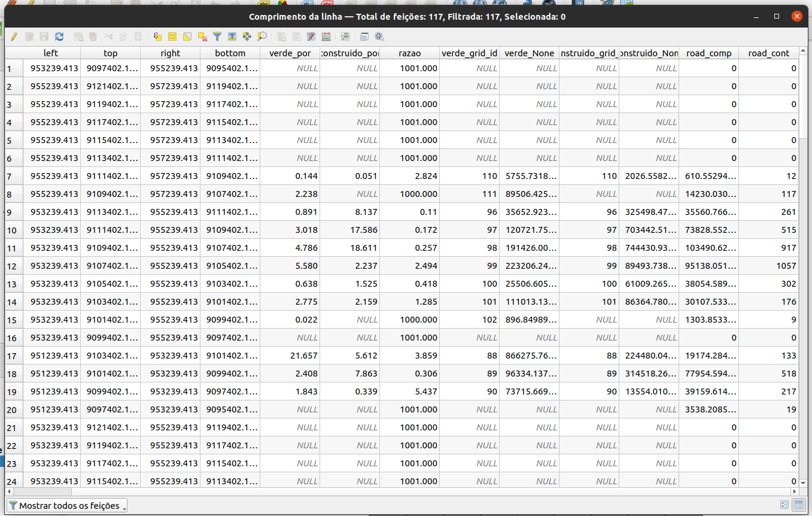The height and width of the screenshot is (516, 812).
Task: Click the Add feature icon
Action: pos(78,37)
